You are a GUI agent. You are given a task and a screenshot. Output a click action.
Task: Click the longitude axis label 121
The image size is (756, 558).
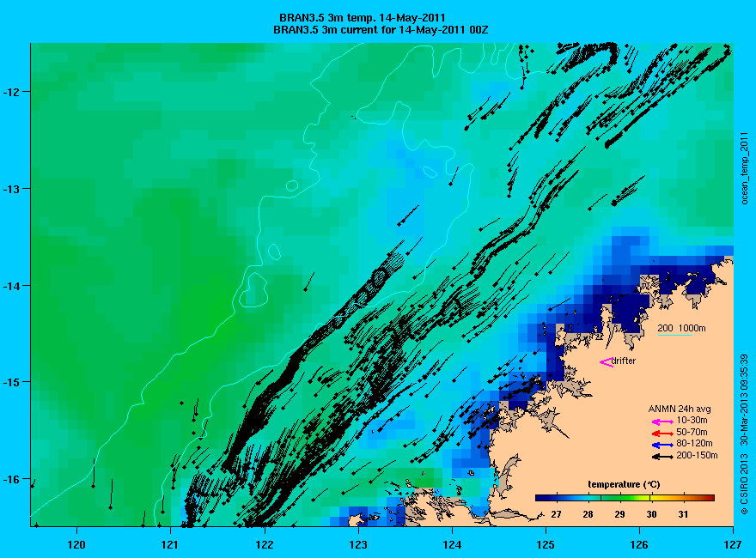click(170, 545)
